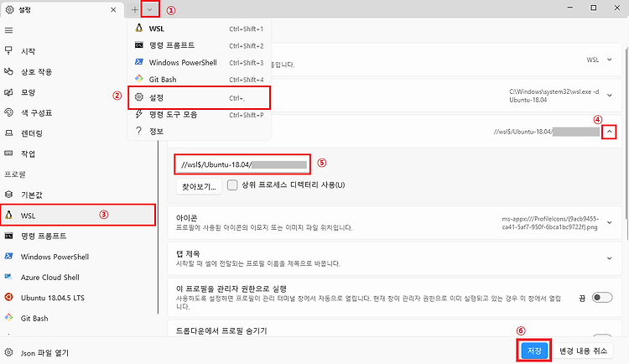Viewport: 629px width, 364px height.
Task: Open the 시작 settings page
Action: (78, 51)
